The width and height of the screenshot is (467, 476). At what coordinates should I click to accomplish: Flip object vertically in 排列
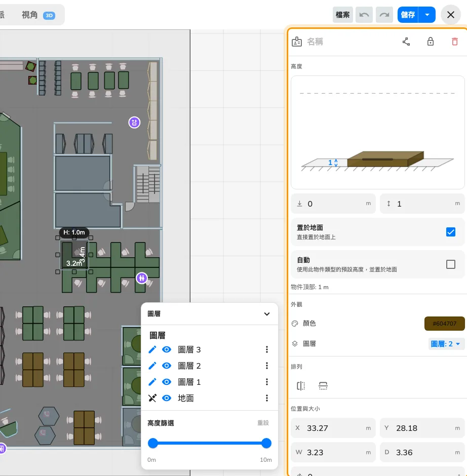pos(323,385)
